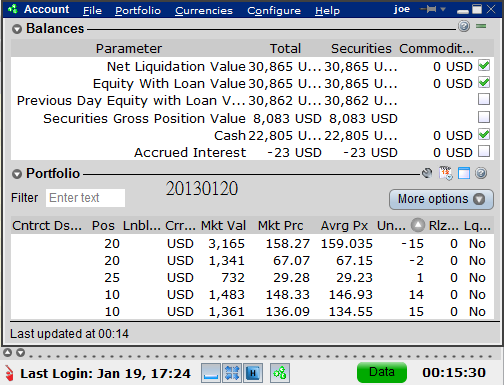Image resolution: width=504 pixels, height=385 pixels.
Task: Click the blue window layout icon in Portfolio
Action: [x=464, y=173]
